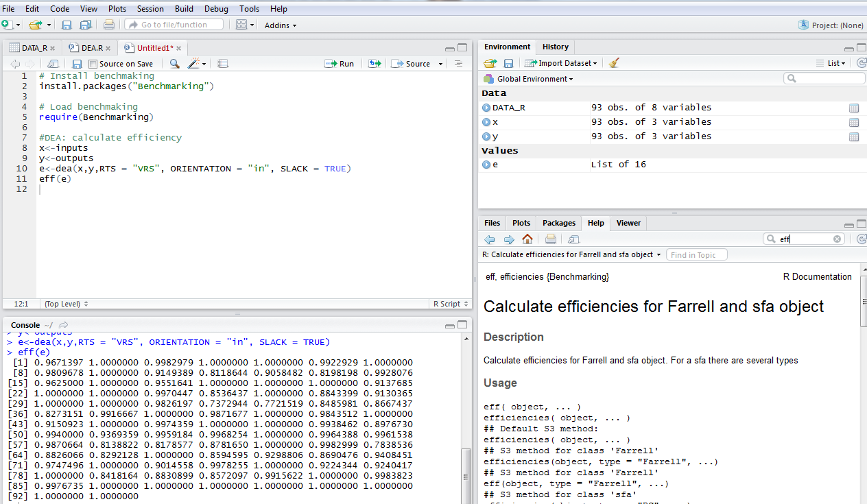Switch to the Viewer tab
The image size is (867, 504).
click(x=628, y=223)
